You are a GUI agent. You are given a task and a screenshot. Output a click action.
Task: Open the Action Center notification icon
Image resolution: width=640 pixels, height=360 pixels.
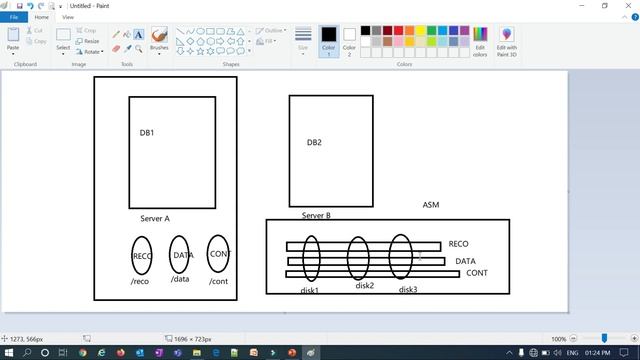point(624,353)
